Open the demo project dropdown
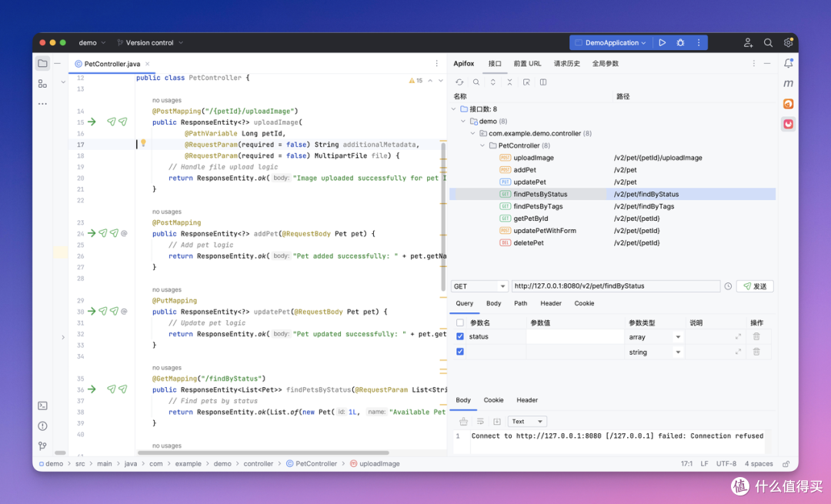 92,43
